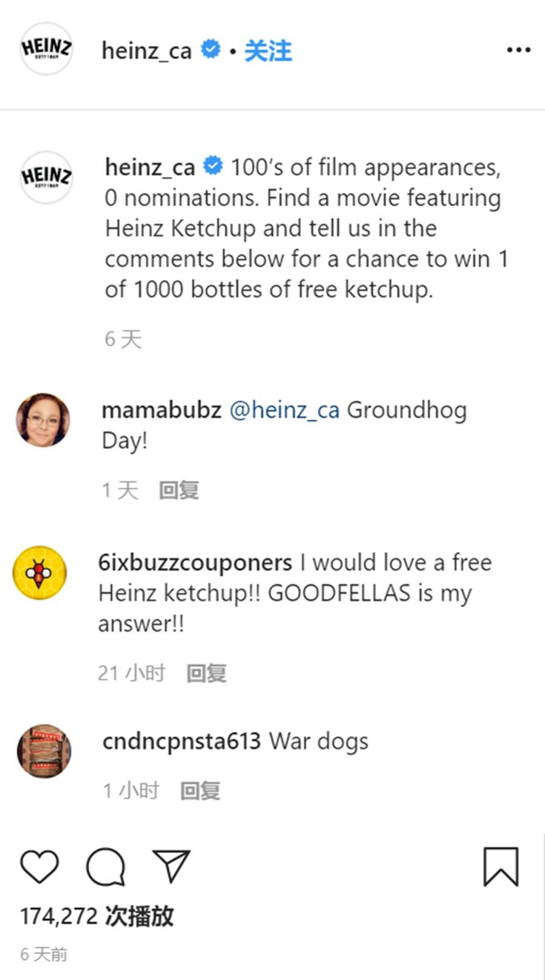545x980 pixels.
Task: Follow heinz_ca with the 关注 button
Action: tap(268, 50)
